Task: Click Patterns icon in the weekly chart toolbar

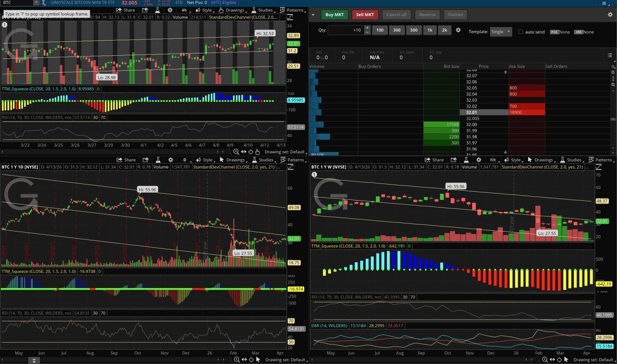Action: coord(604,160)
